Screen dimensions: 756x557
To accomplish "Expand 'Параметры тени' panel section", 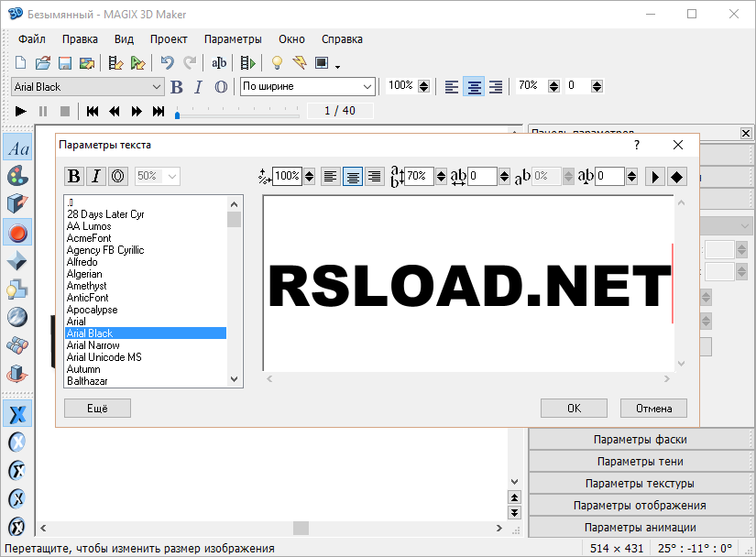I will [x=640, y=462].
